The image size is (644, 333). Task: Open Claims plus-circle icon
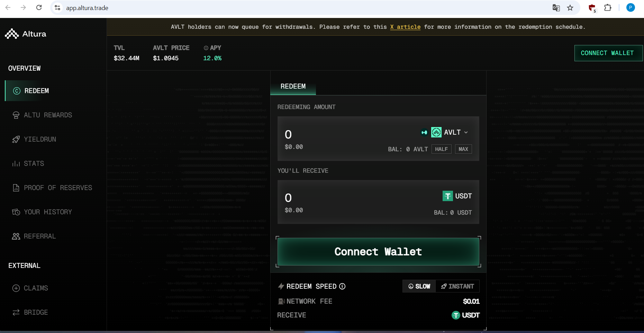[x=16, y=288]
